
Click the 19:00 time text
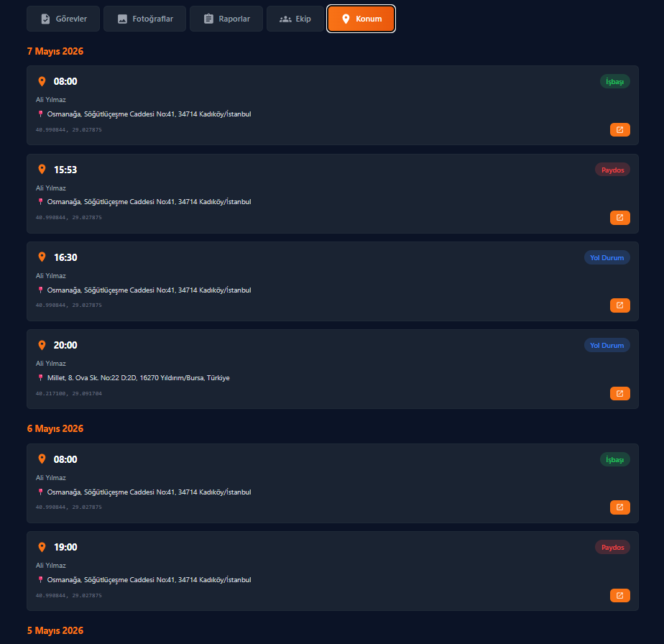tap(65, 548)
